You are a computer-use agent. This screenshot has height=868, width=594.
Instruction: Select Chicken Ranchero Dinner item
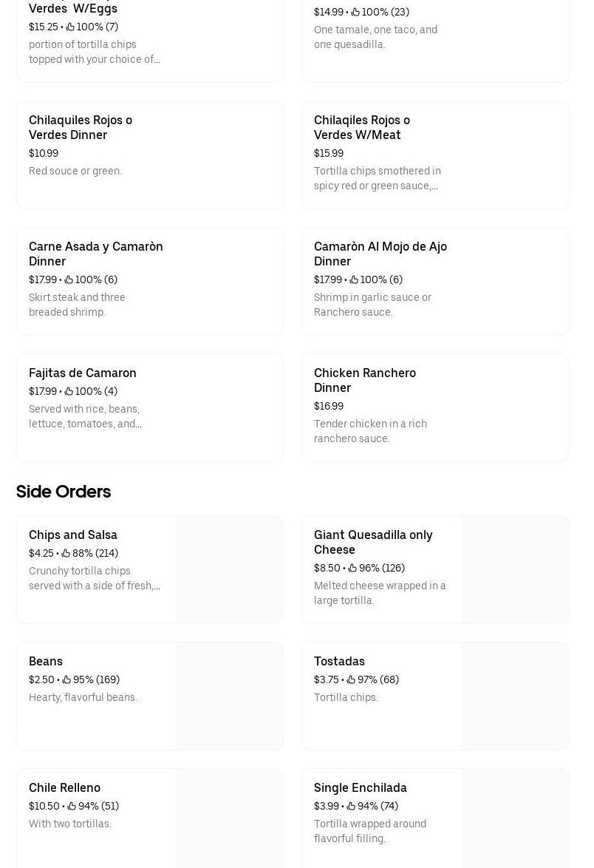(x=365, y=380)
